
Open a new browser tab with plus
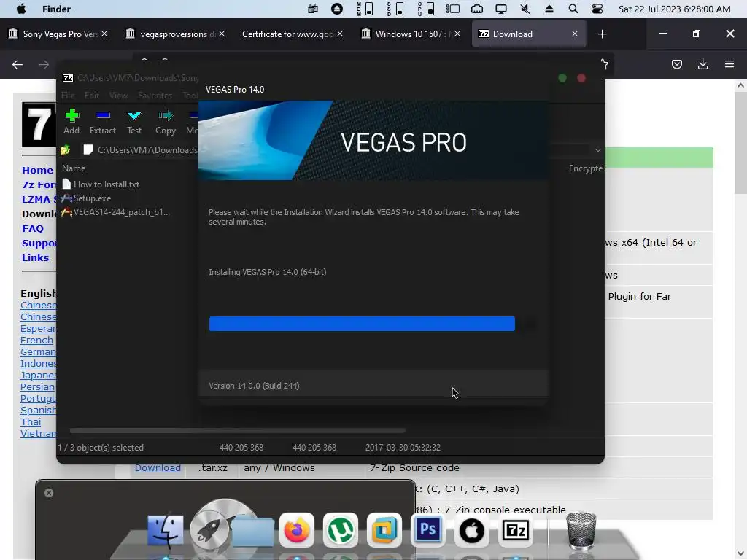(602, 34)
